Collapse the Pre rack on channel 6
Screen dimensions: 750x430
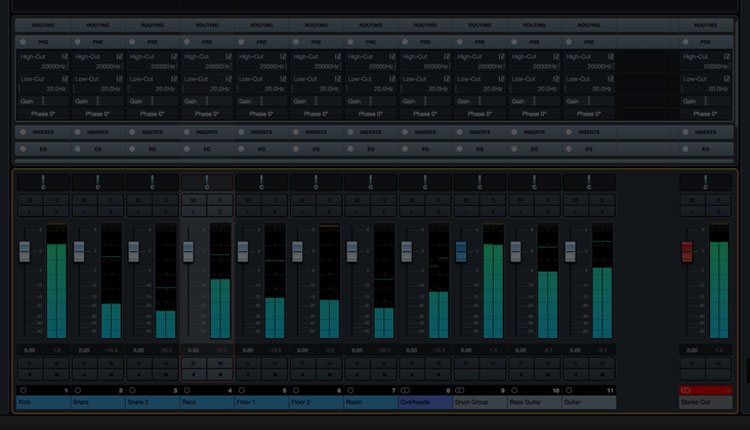point(316,42)
